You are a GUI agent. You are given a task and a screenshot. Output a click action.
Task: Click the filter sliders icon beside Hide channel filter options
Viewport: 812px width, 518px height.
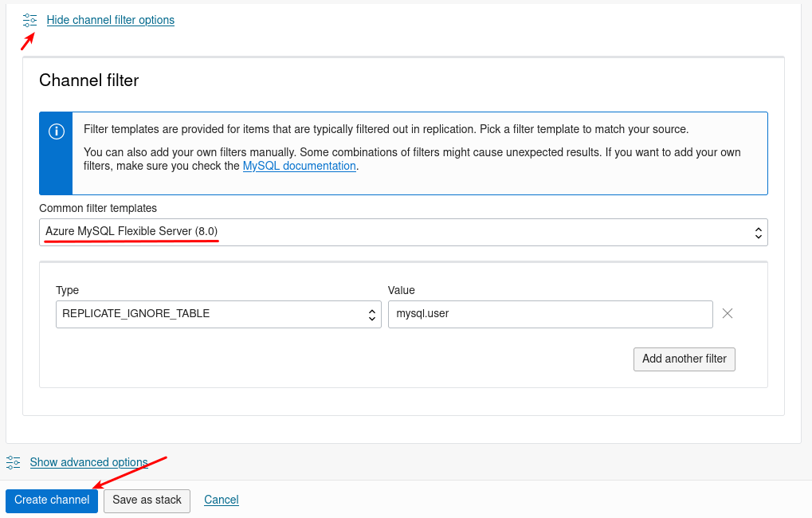(30, 20)
